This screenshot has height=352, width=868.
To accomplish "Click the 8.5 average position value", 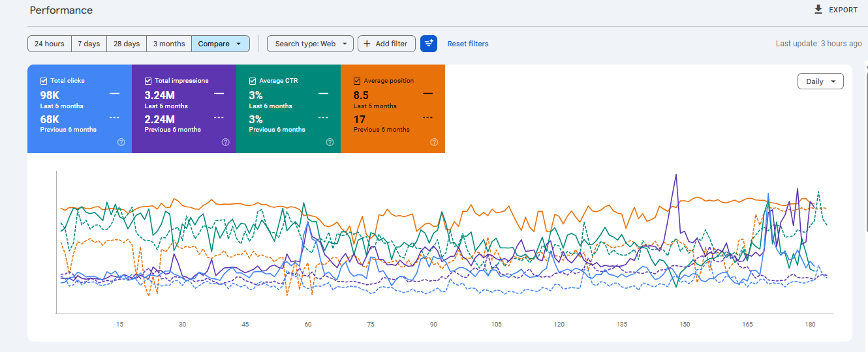I will click(x=361, y=96).
